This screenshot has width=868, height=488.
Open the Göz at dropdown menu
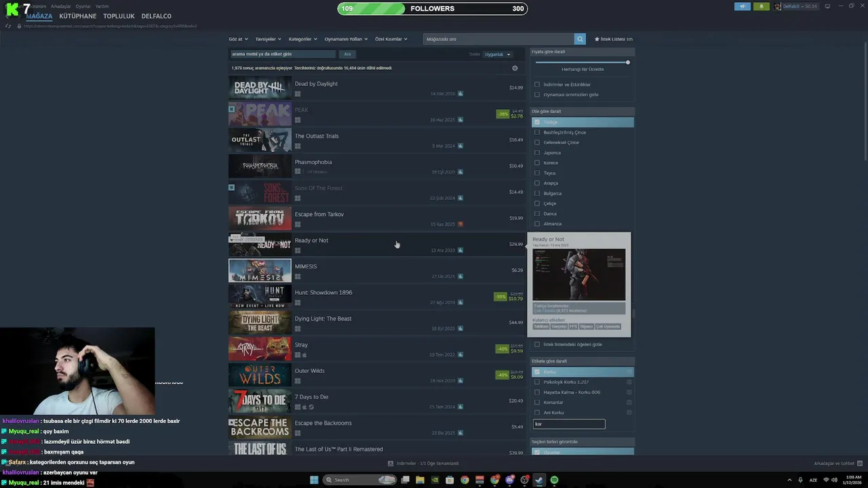[238, 39]
